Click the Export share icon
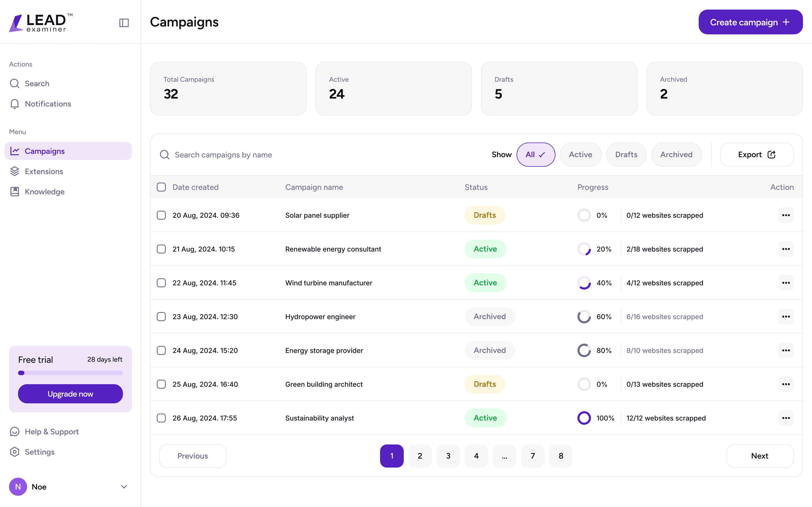812x507 pixels. (771, 155)
